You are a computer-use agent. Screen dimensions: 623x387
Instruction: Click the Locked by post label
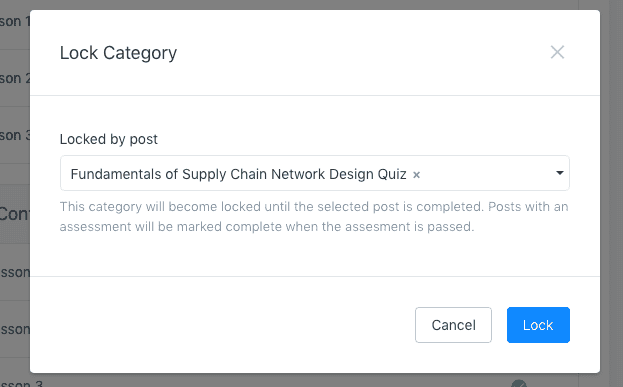click(x=108, y=139)
